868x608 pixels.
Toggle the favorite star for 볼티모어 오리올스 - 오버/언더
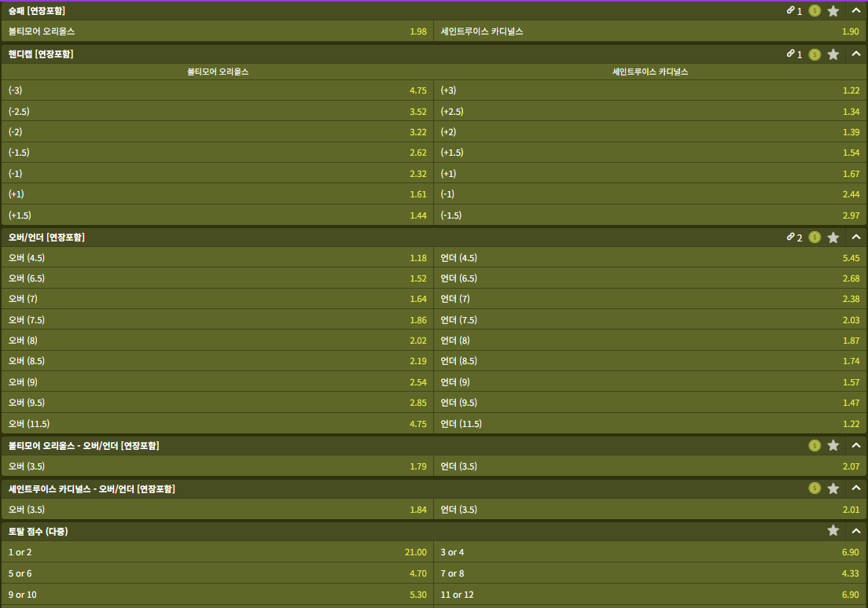click(x=833, y=445)
